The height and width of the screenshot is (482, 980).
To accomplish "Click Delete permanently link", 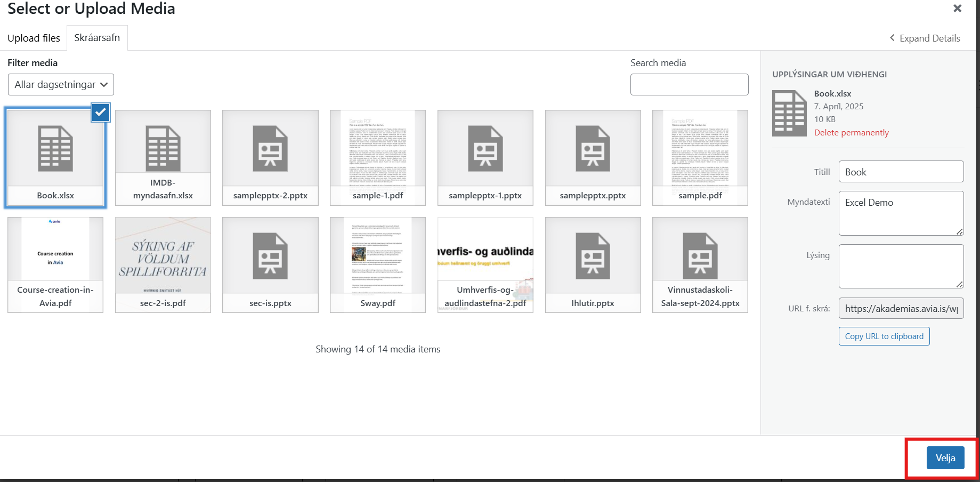I will [x=851, y=133].
